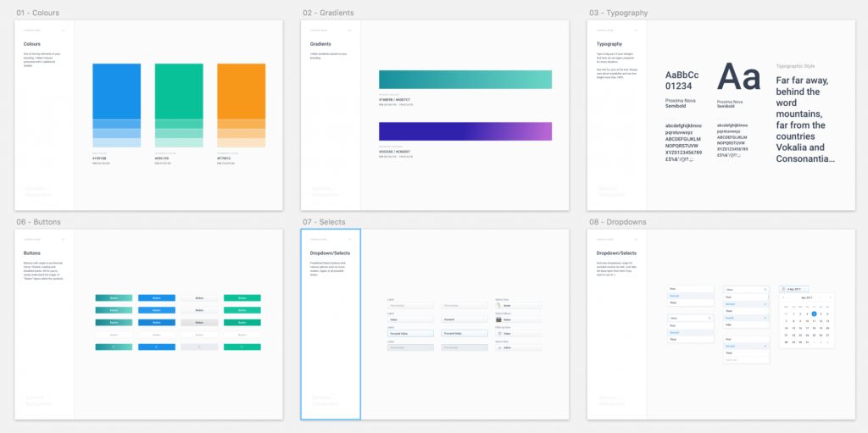Click the pressed dark-grey 'Button' state
Screen dimensions: 868x433
(199, 322)
